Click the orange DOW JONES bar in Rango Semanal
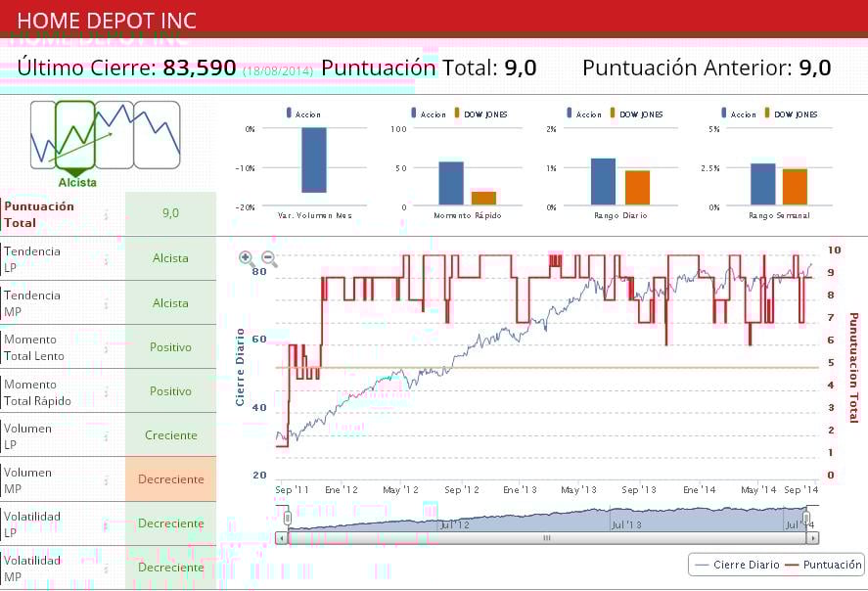Viewport: 868px width, 591px height. [795, 187]
